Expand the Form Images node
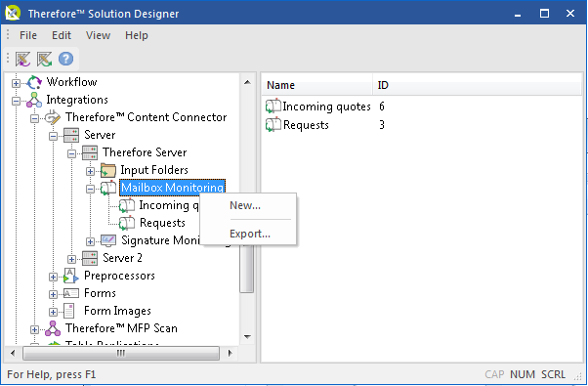The image size is (588, 386). point(53,312)
